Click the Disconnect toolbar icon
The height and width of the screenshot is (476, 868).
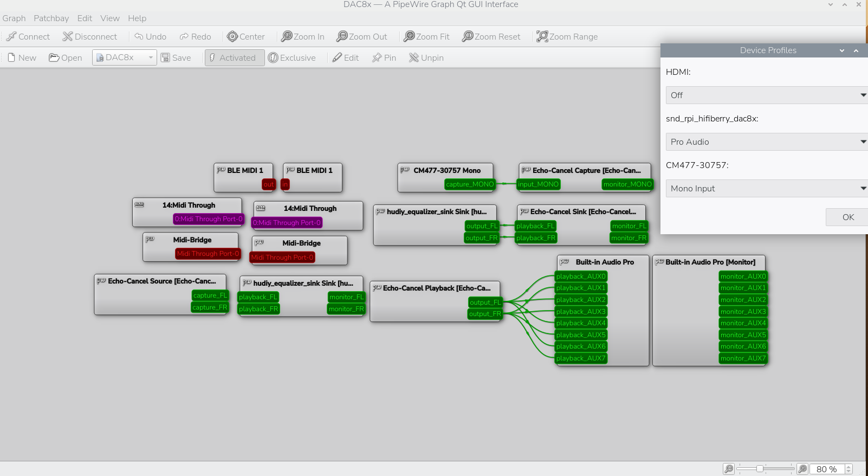(68, 37)
